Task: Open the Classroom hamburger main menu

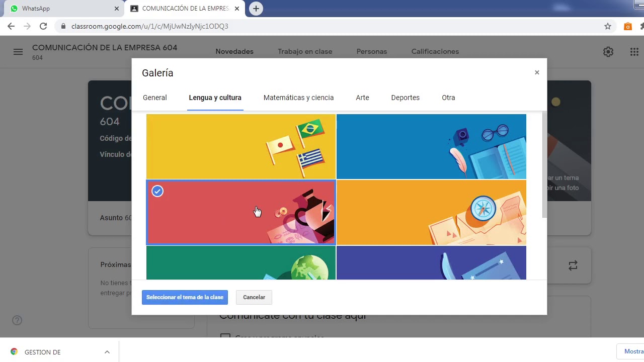Action: [x=18, y=52]
